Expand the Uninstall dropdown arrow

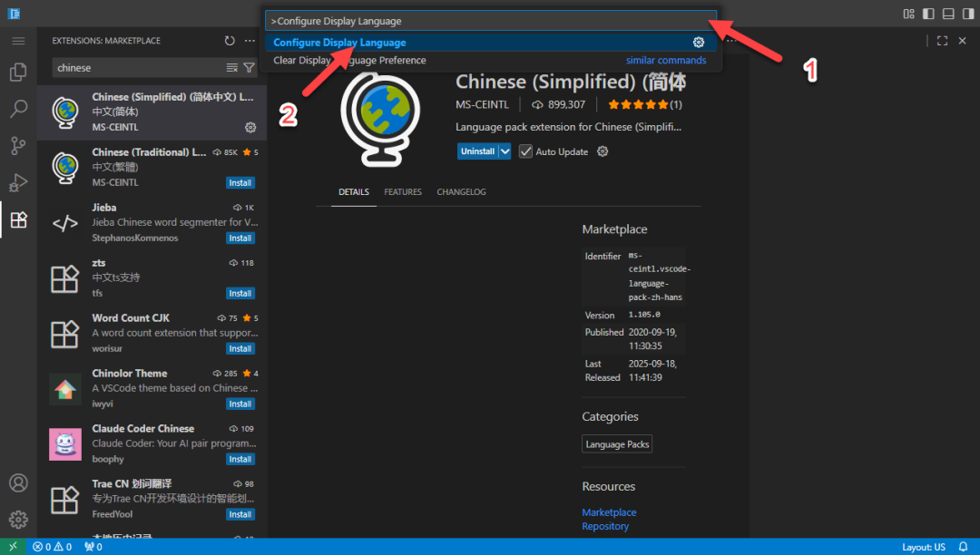[x=505, y=151]
